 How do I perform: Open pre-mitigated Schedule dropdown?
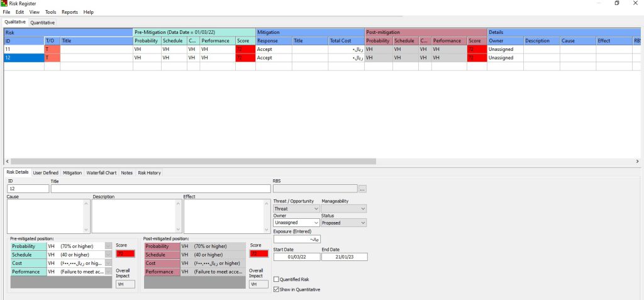click(108, 255)
